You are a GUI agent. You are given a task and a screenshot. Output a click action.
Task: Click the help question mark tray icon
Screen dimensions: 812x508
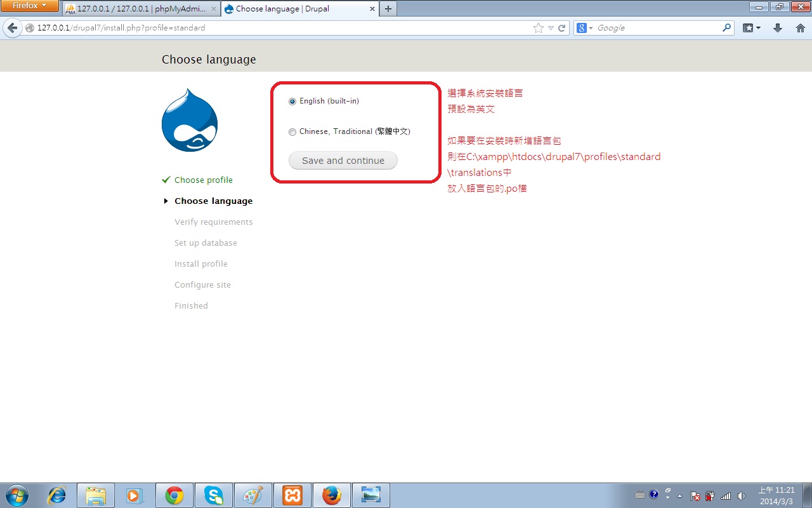coord(654,495)
